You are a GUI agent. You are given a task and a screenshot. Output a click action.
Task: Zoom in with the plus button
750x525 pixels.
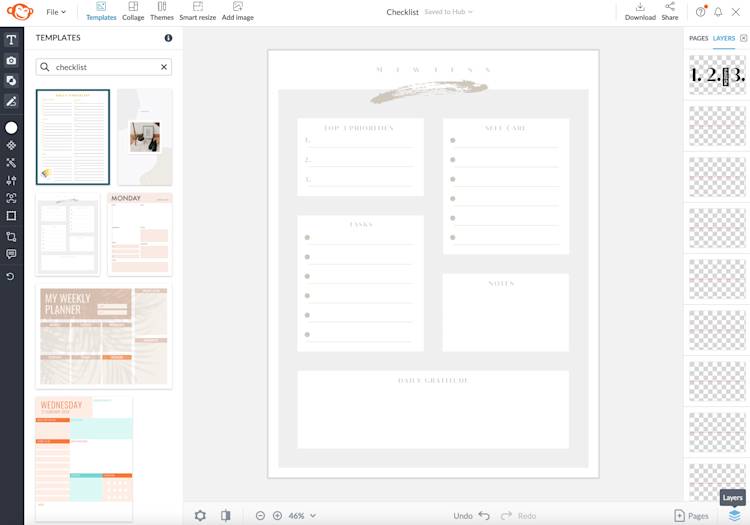point(277,515)
